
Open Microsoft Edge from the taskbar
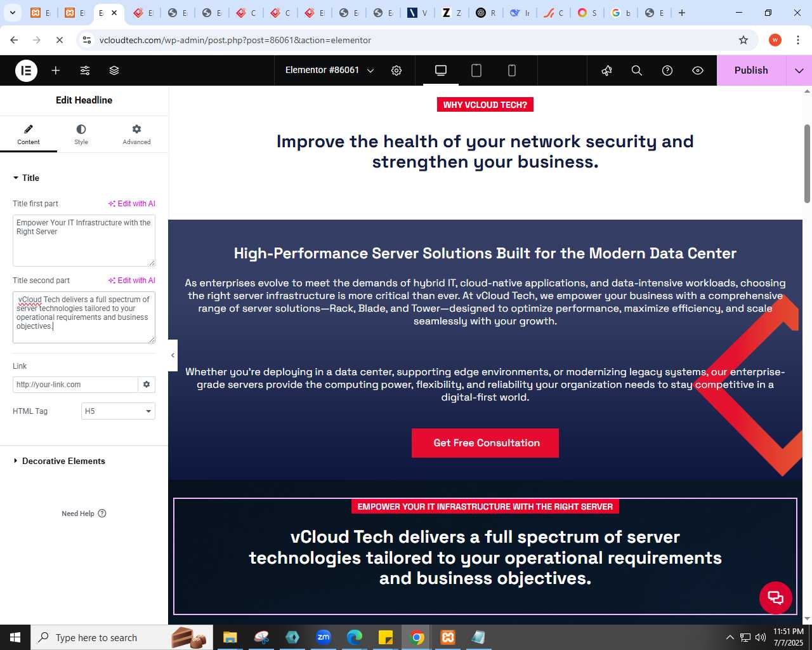[x=355, y=637]
